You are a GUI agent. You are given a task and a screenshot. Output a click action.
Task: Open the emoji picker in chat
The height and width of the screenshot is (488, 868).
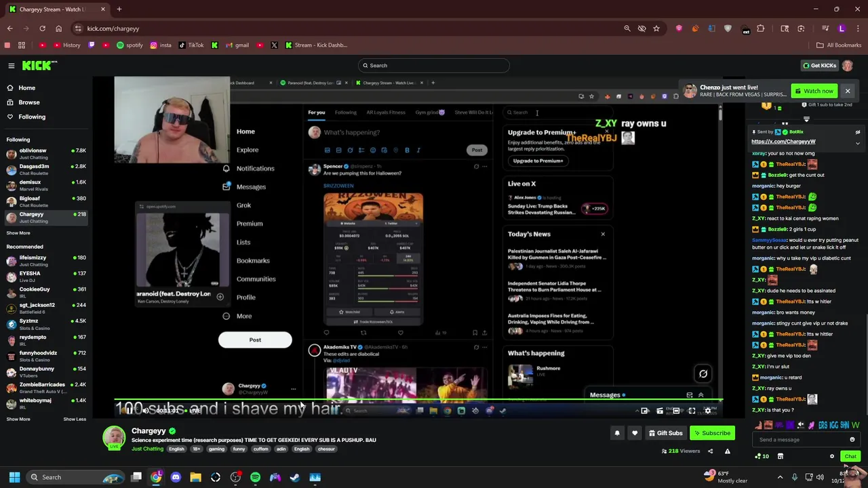tap(852, 440)
